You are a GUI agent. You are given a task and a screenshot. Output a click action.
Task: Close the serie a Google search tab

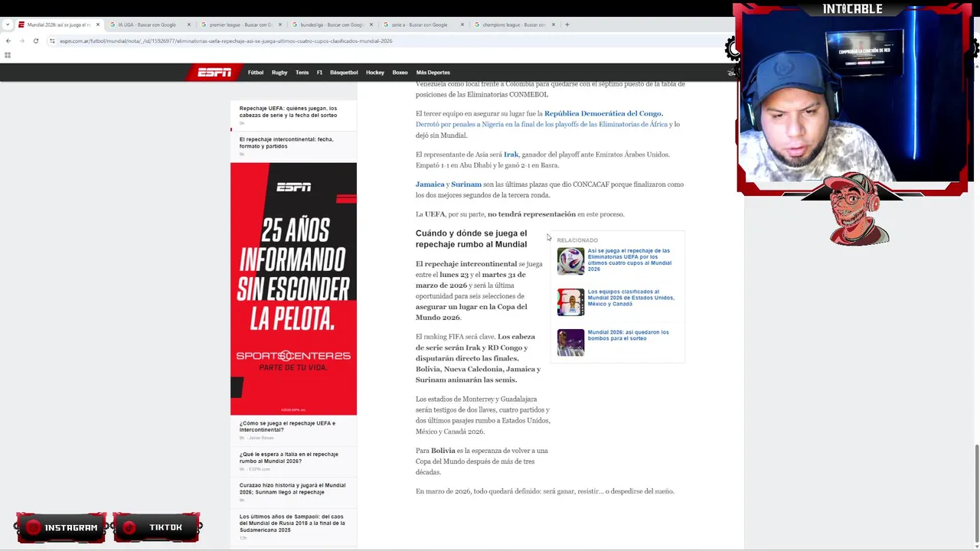[462, 24]
